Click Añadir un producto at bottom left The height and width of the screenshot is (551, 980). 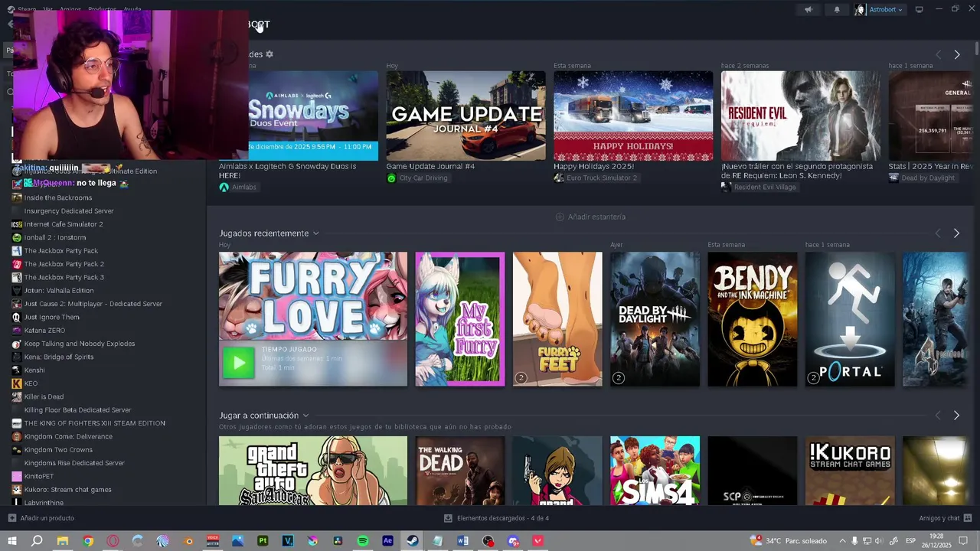(x=41, y=518)
